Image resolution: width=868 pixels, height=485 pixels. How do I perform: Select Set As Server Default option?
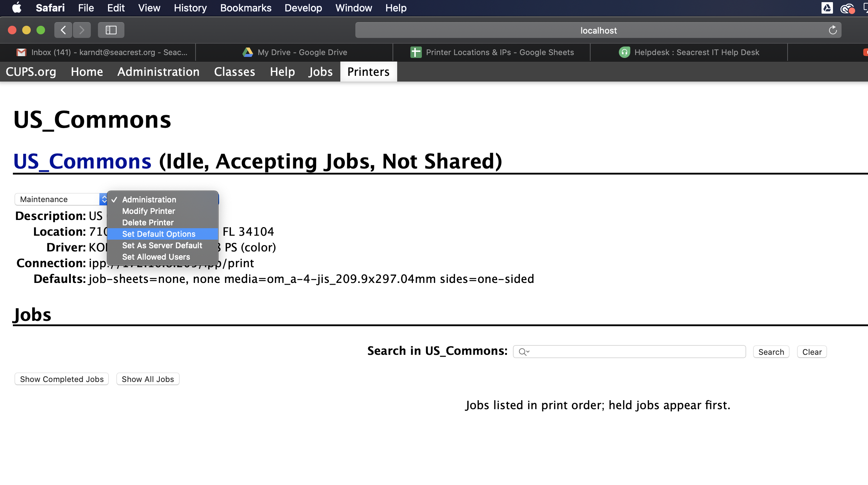(162, 245)
